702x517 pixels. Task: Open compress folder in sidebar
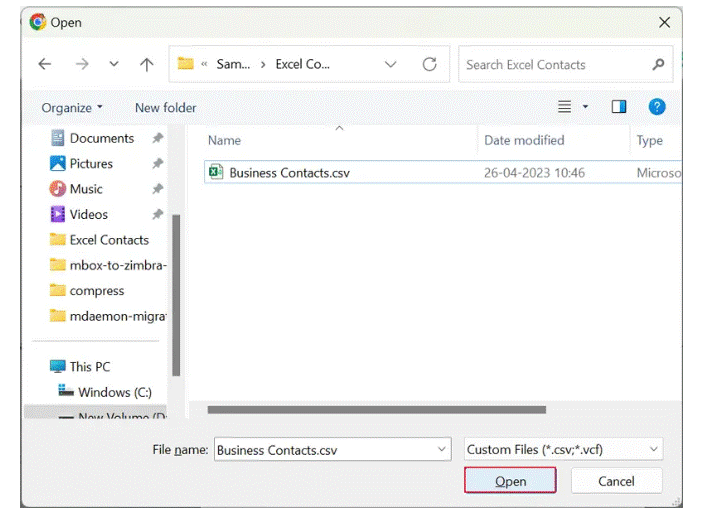click(x=96, y=291)
